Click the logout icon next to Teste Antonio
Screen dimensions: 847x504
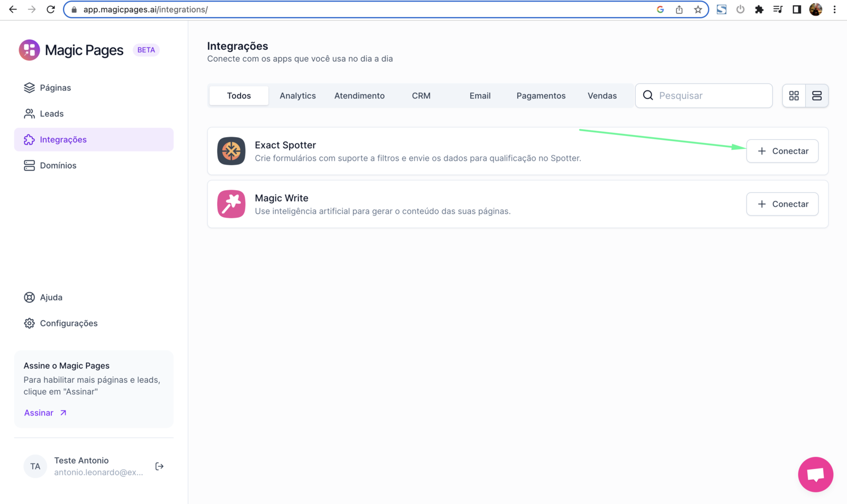(x=159, y=466)
